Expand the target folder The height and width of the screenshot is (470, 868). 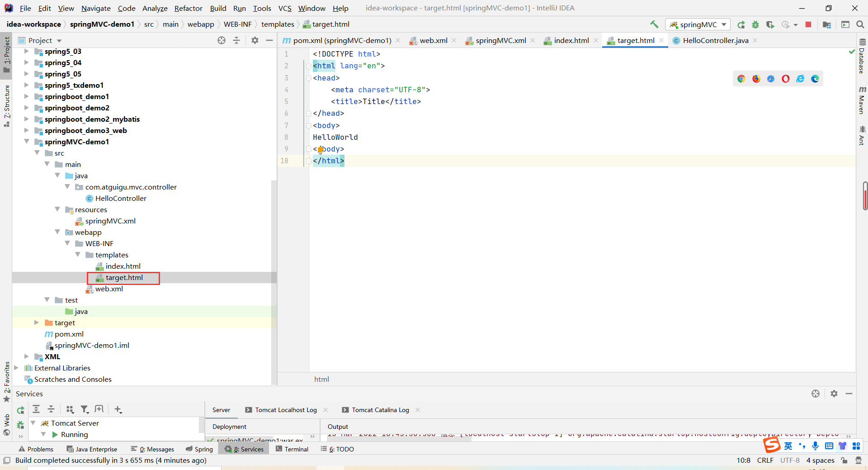37,323
